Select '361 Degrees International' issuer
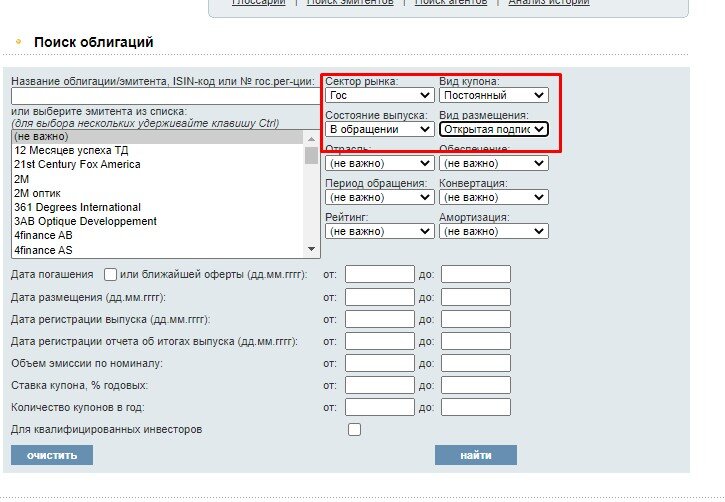Image resolution: width=725 pixels, height=502 pixels. click(158, 208)
